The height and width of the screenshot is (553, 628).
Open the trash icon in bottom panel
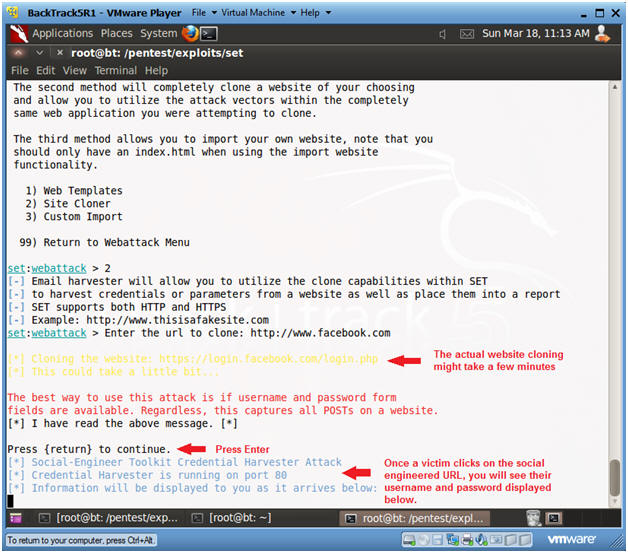tap(533, 518)
